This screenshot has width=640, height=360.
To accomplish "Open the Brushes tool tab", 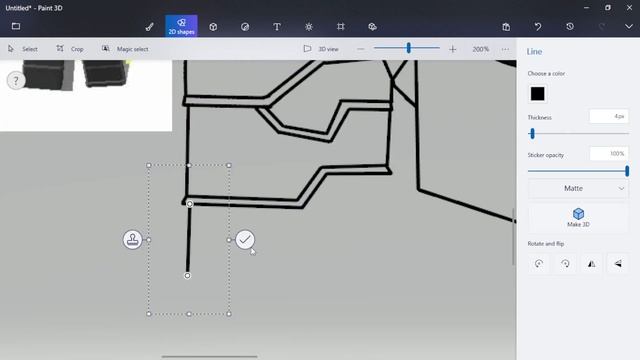I will (149, 27).
